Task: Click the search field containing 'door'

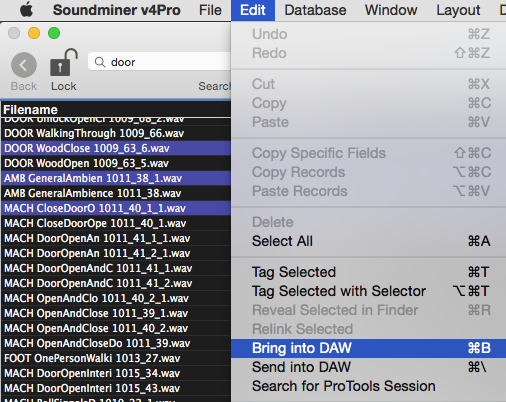Action: [x=159, y=62]
